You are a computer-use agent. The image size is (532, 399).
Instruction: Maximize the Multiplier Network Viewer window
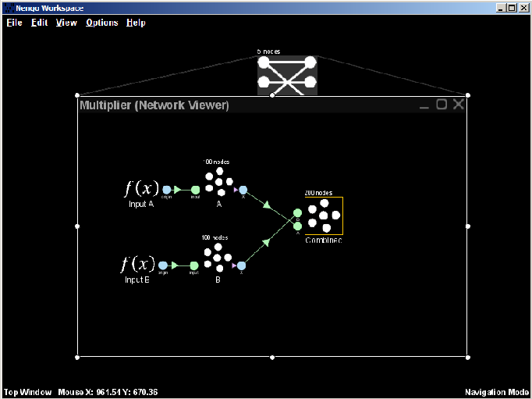(x=442, y=105)
